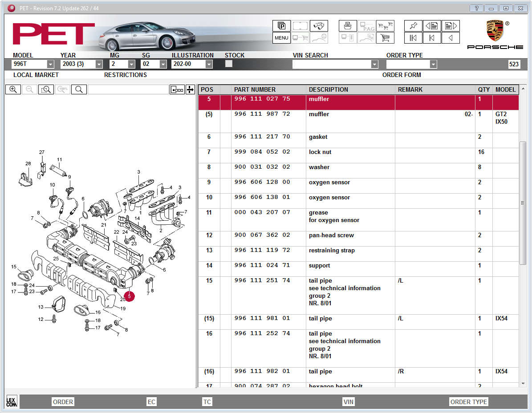Click the LOCAL MARKET label
This screenshot has height=413, width=532.
(36, 75)
